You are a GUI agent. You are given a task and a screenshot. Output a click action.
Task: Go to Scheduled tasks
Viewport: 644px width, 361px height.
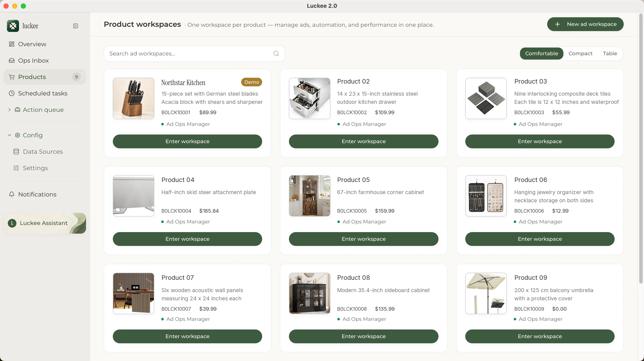click(x=45, y=93)
